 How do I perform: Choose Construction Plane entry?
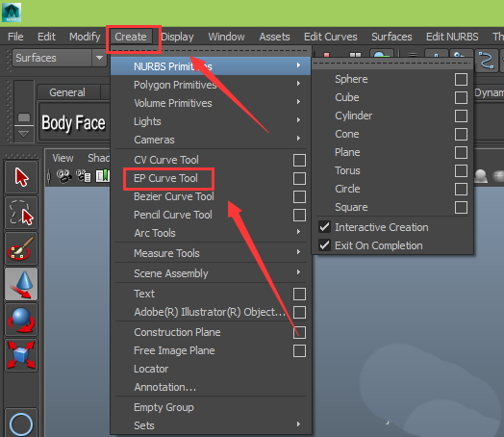point(177,332)
